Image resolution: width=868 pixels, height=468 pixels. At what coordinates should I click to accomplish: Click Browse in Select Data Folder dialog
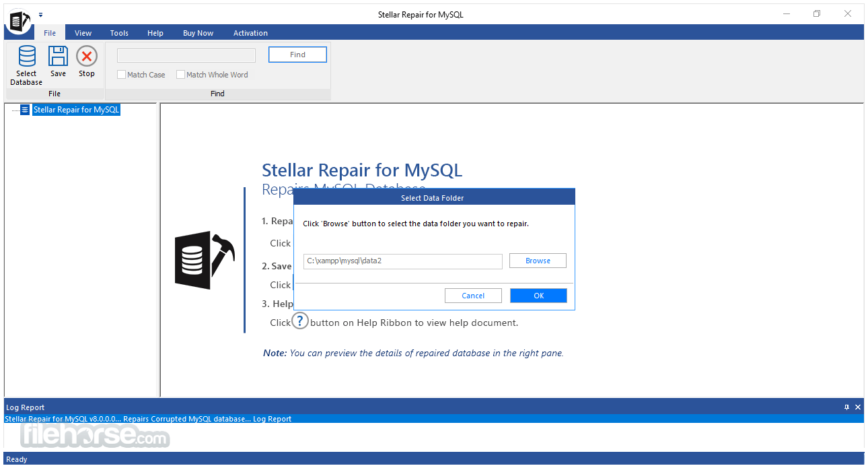[x=538, y=261]
